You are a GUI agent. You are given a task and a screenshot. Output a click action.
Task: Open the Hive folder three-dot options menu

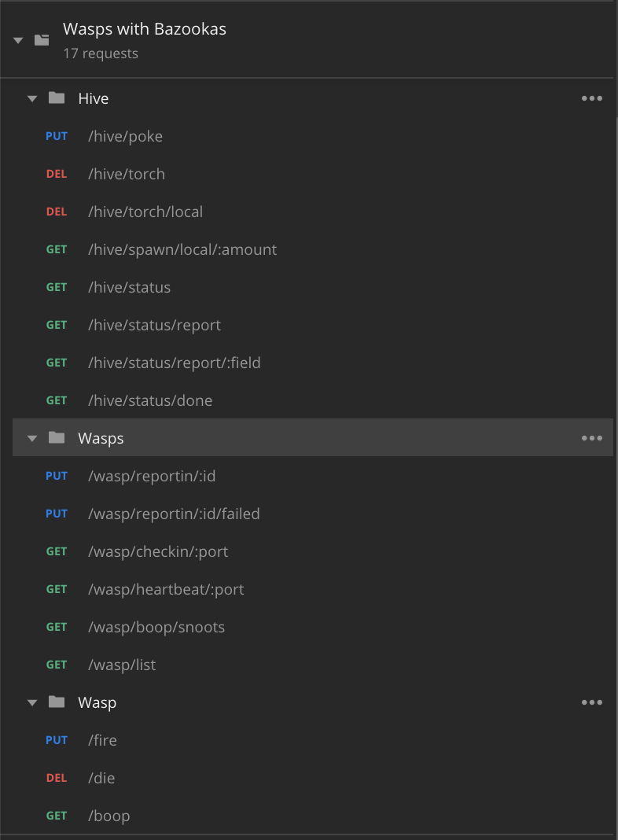tap(591, 98)
